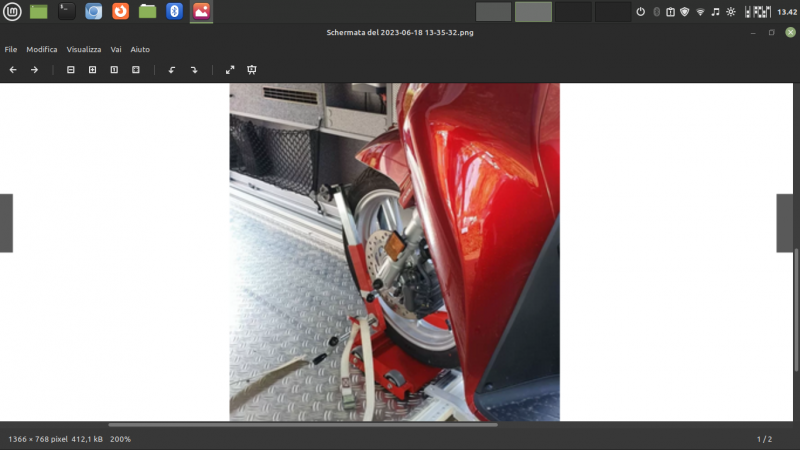Fit image to window icon
The height and width of the screenshot is (450, 800).
[x=135, y=70]
